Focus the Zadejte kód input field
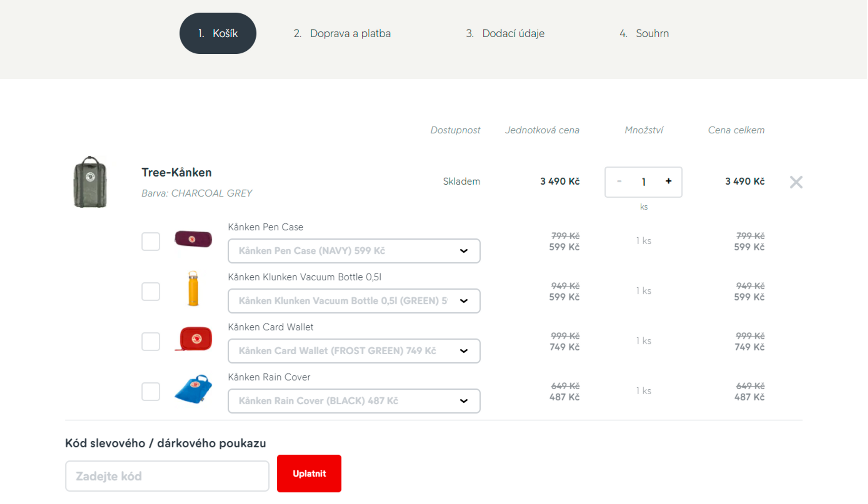868x504 pixels. click(167, 476)
